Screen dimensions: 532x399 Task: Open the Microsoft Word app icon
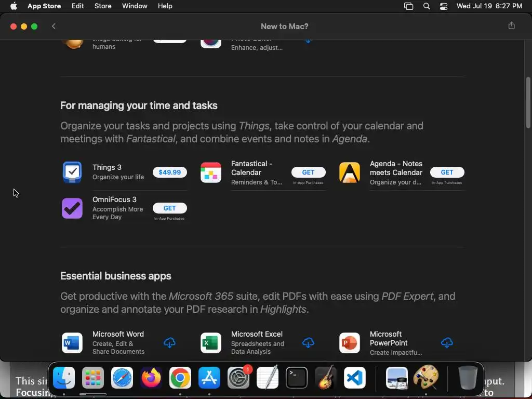(x=72, y=343)
